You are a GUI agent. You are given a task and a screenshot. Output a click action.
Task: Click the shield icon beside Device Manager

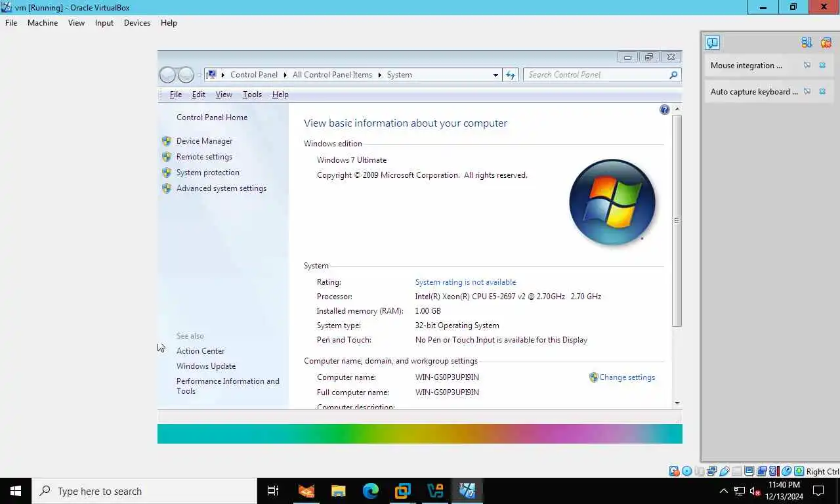coord(167,141)
